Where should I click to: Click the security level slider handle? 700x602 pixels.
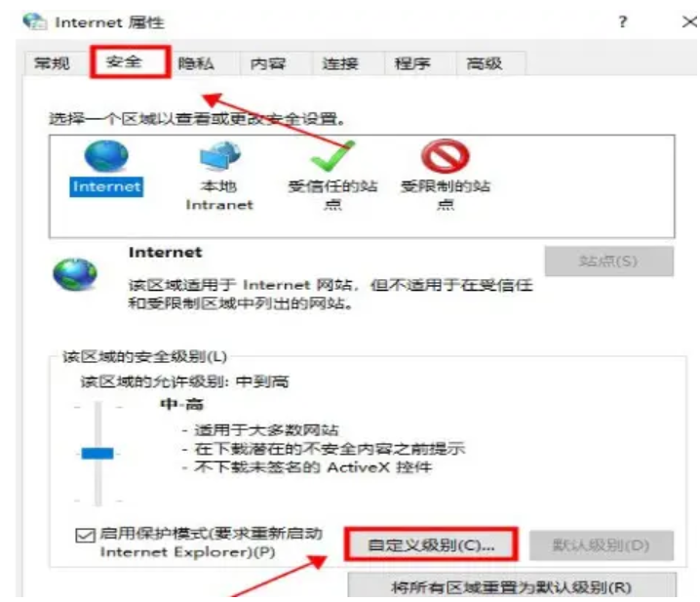tap(97, 453)
